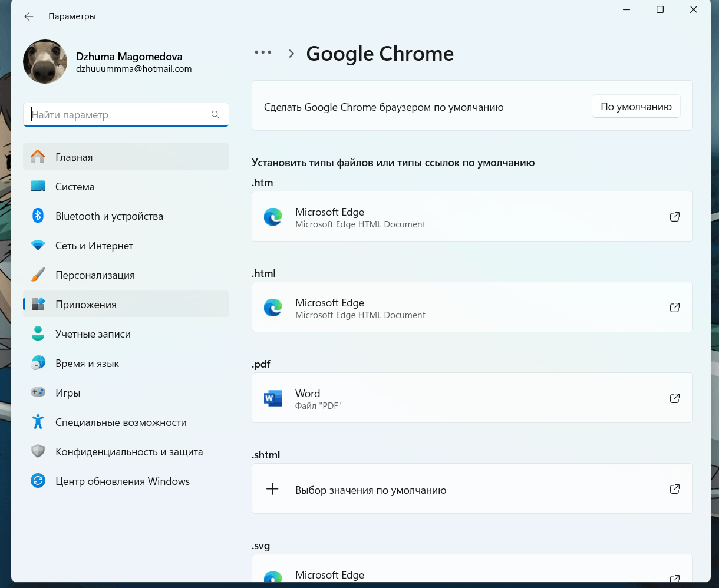Open external link icon for .html row
The image size is (719, 588).
coord(675,308)
